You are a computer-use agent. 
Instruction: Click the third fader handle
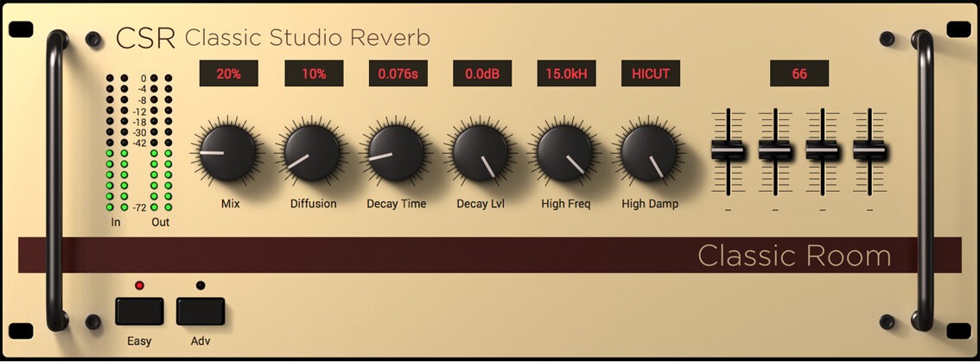click(x=822, y=151)
